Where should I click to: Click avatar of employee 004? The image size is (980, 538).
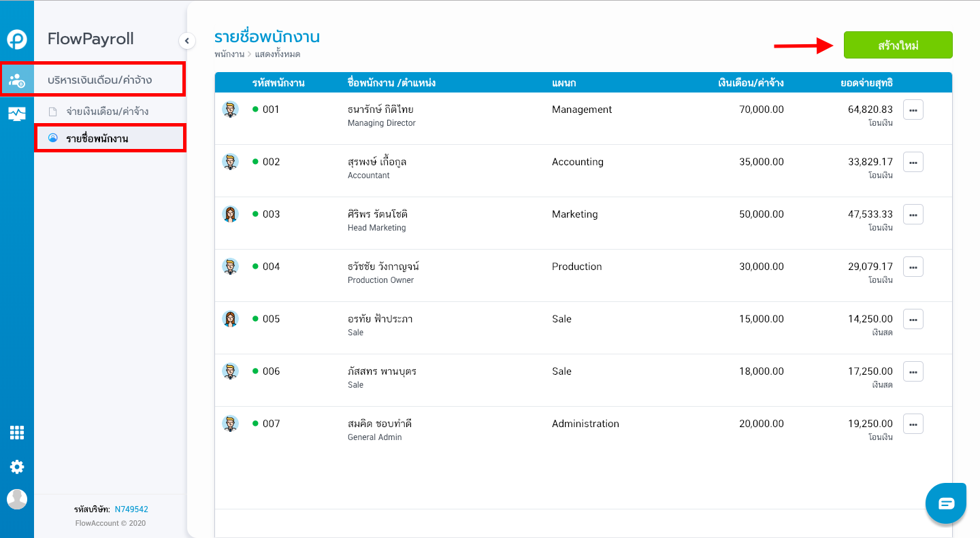point(231,266)
